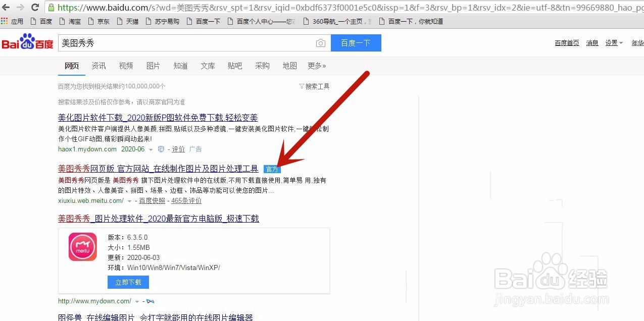Open the 苏宁易购 bookmark
Image resolution: width=644 pixels, height=321 pixels.
point(162,21)
